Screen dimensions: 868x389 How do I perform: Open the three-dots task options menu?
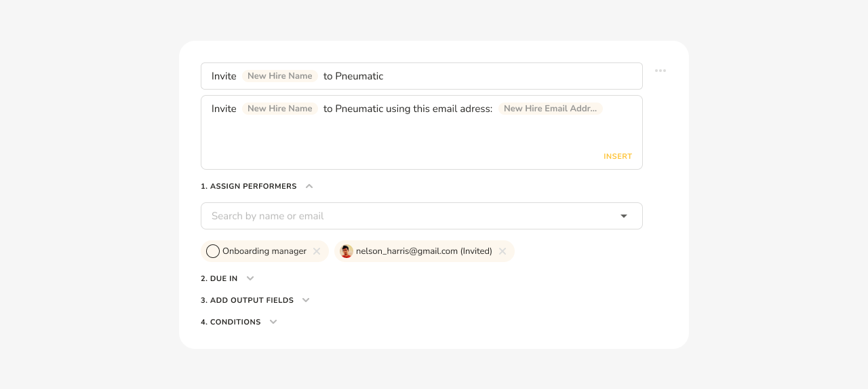coord(660,71)
